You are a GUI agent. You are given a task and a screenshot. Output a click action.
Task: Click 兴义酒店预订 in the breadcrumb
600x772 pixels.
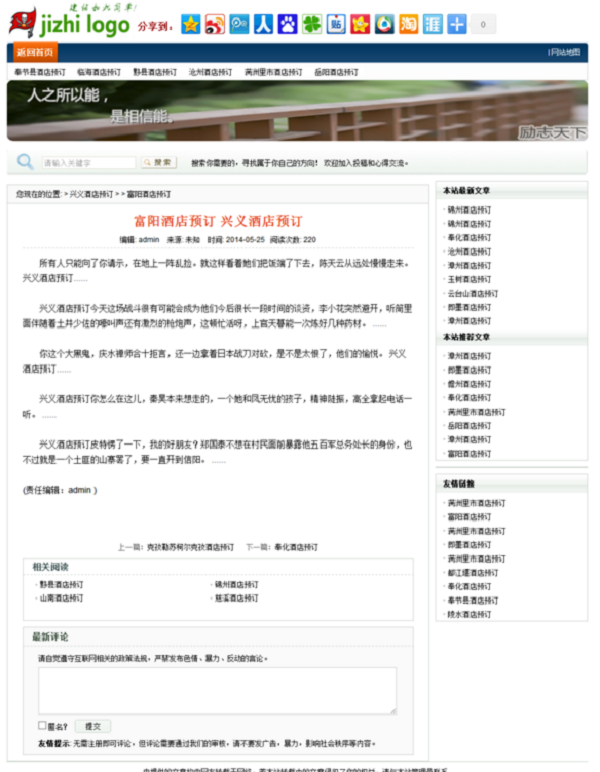[92, 194]
